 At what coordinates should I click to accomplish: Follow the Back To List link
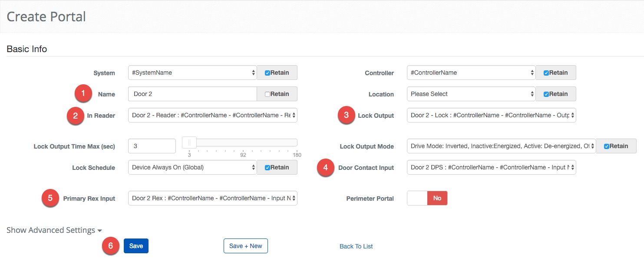pyautogui.click(x=356, y=246)
